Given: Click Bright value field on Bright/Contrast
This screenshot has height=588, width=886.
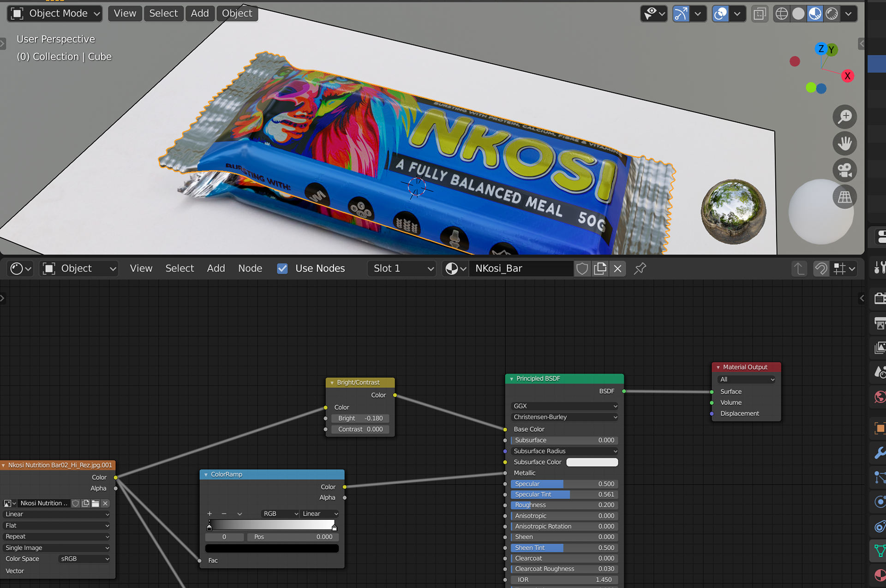Looking at the screenshot, I should click(x=360, y=418).
